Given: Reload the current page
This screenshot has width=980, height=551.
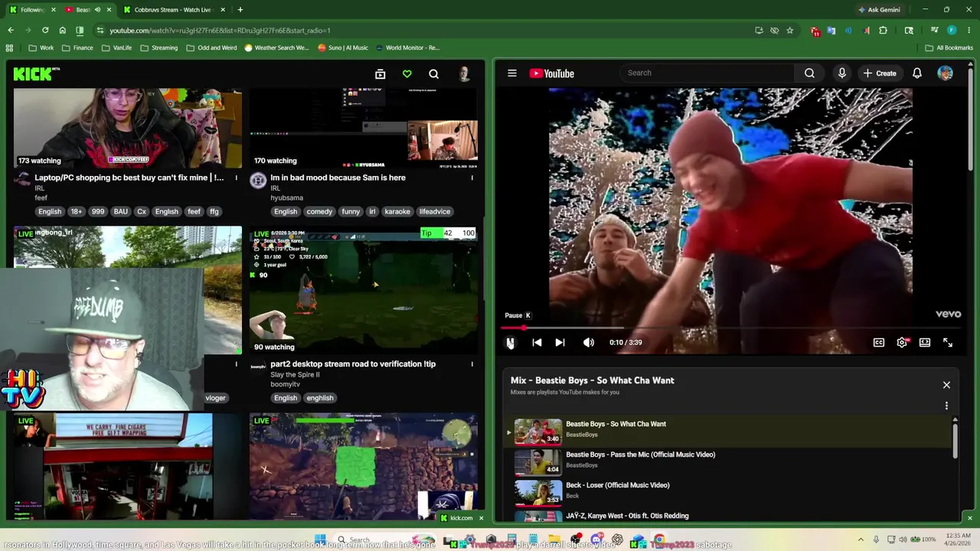Looking at the screenshot, I should point(45,30).
